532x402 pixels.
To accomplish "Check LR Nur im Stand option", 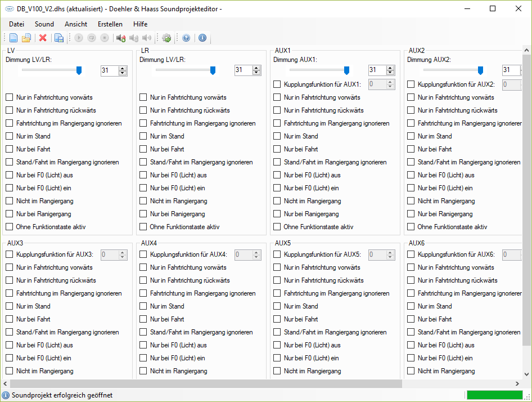I will [x=143, y=136].
